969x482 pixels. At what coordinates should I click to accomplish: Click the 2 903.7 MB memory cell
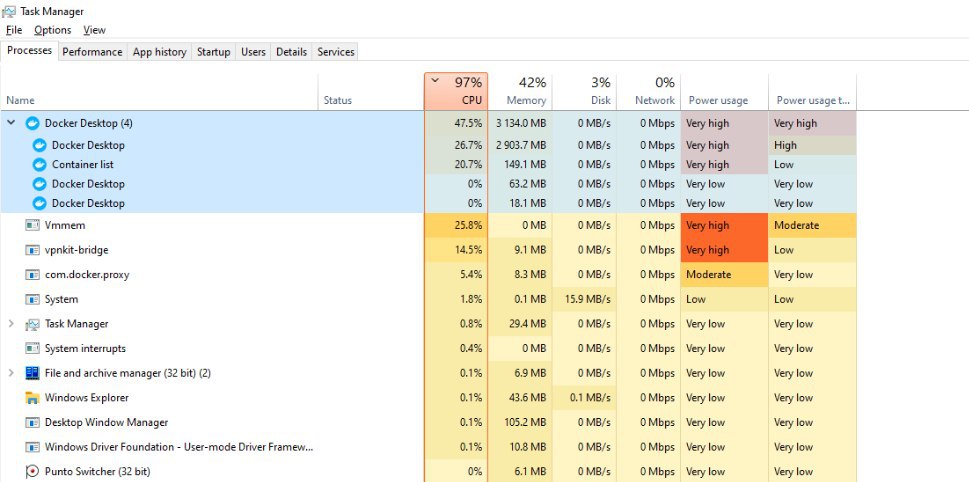pyautogui.click(x=520, y=146)
